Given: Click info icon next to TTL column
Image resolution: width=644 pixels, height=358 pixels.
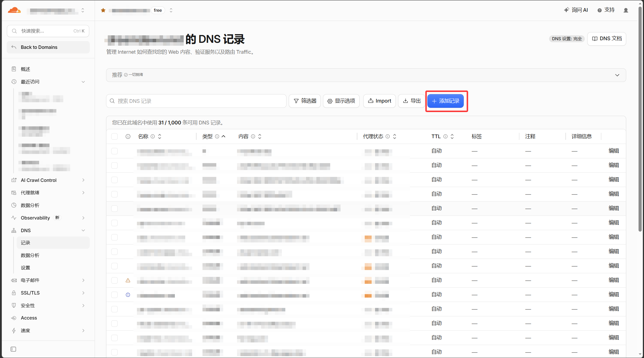Looking at the screenshot, I should [x=446, y=136].
